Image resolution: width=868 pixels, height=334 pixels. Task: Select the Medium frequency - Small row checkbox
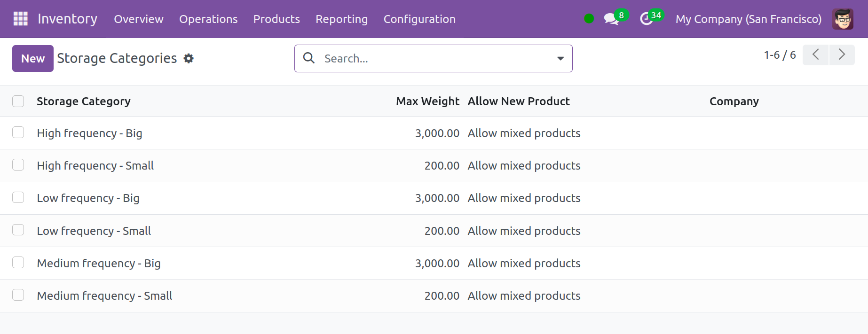coord(18,295)
